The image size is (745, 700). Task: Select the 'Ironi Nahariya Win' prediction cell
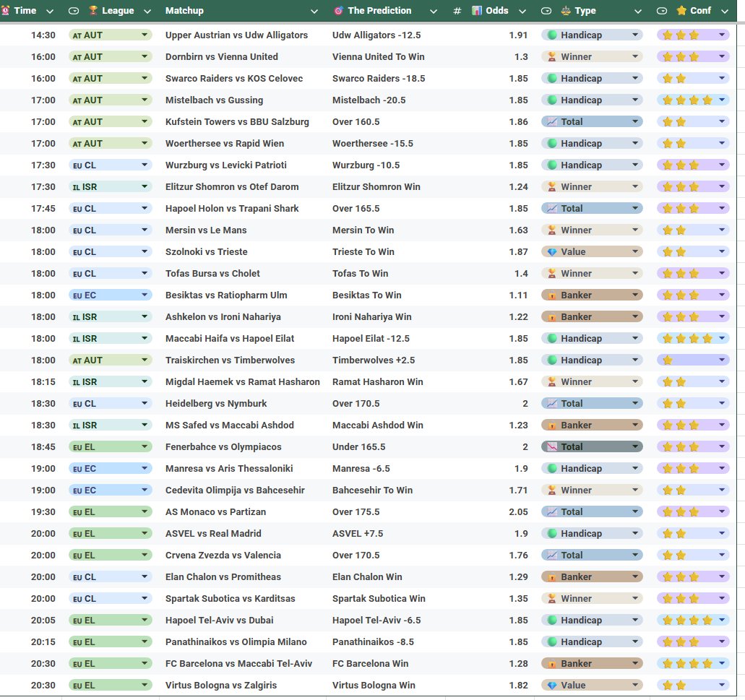pos(386,316)
